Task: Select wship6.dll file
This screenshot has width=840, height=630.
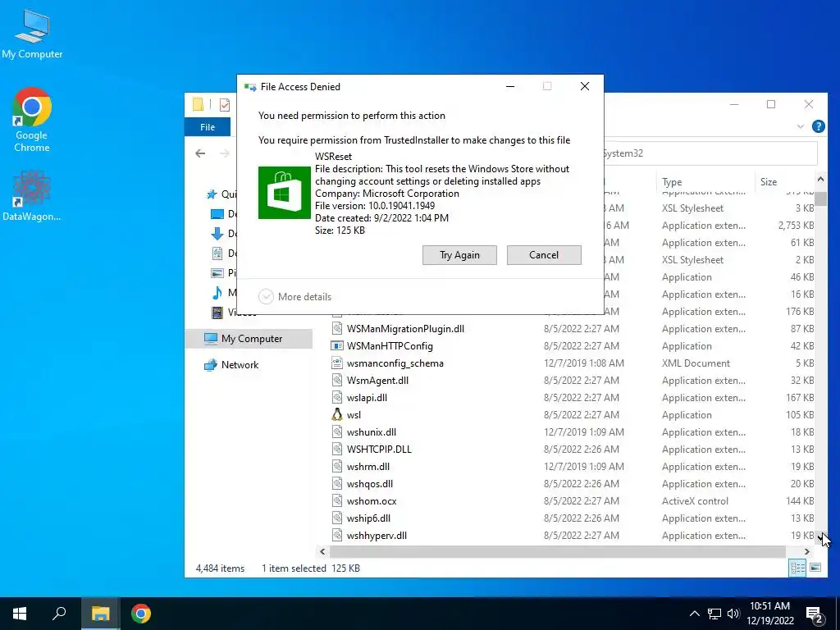Action: click(368, 518)
